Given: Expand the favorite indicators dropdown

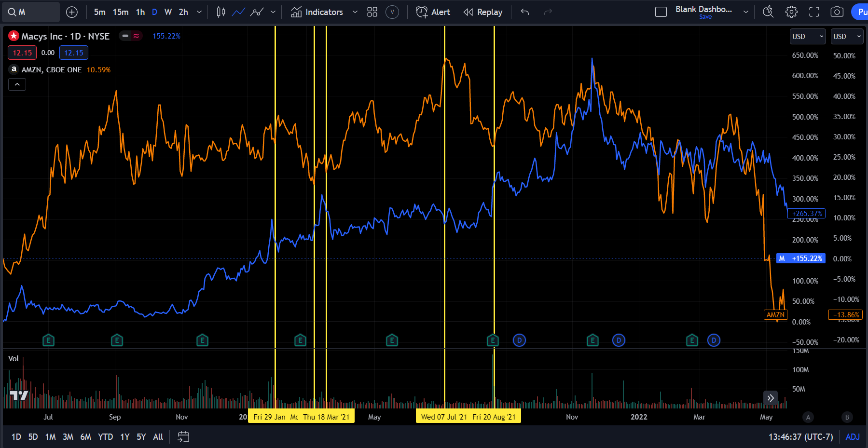Looking at the screenshot, I should 355,12.
